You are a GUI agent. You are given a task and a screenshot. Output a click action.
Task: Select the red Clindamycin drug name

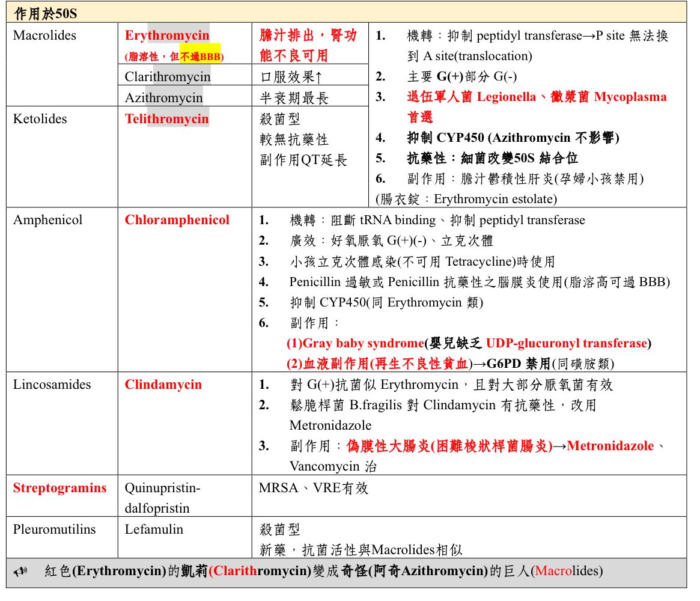pos(163,385)
